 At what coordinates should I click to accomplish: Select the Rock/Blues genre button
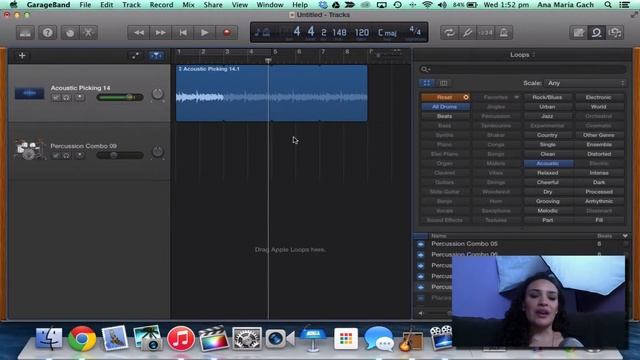pyautogui.click(x=547, y=98)
